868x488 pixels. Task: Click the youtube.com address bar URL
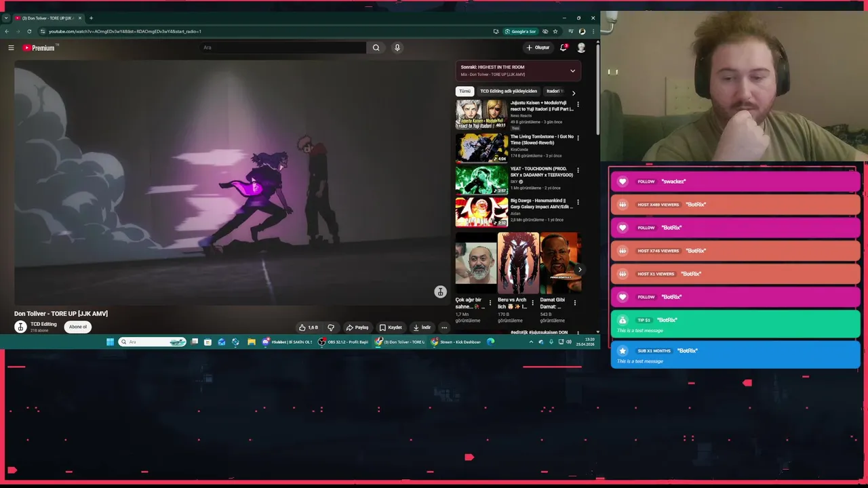[125, 31]
